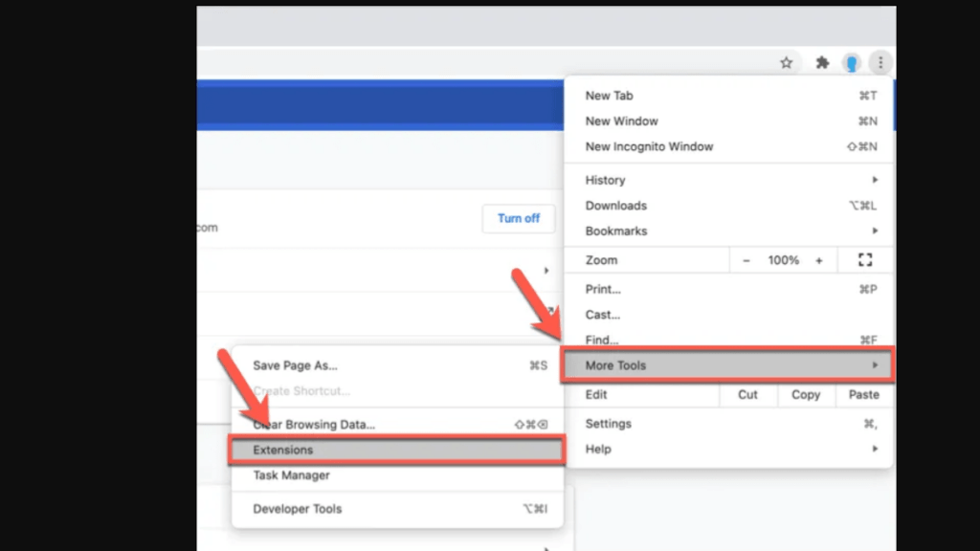Click the Turn off button

(x=519, y=218)
